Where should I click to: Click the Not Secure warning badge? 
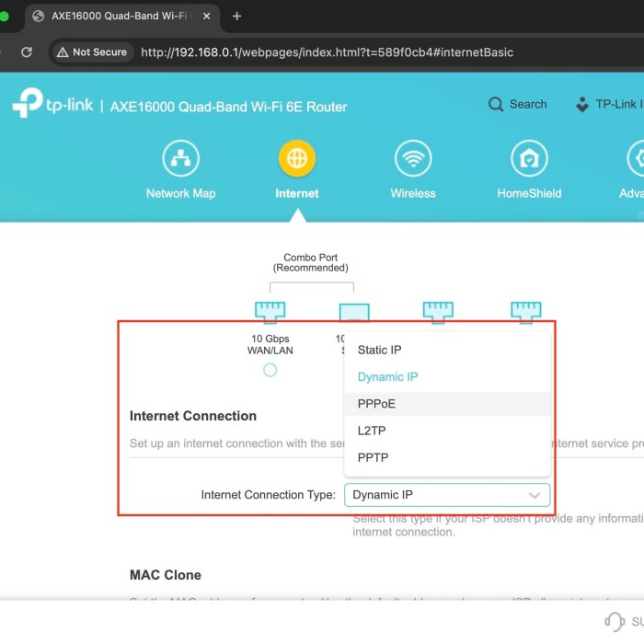(x=92, y=52)
